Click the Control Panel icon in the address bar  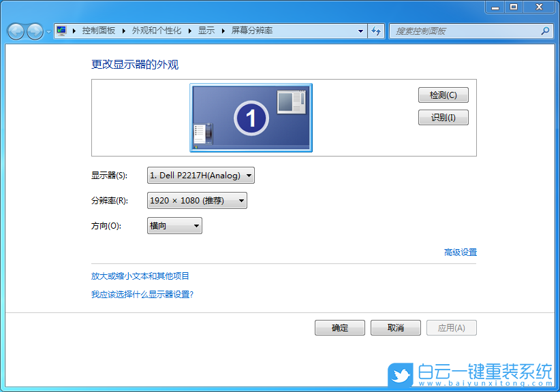point(62,31)
